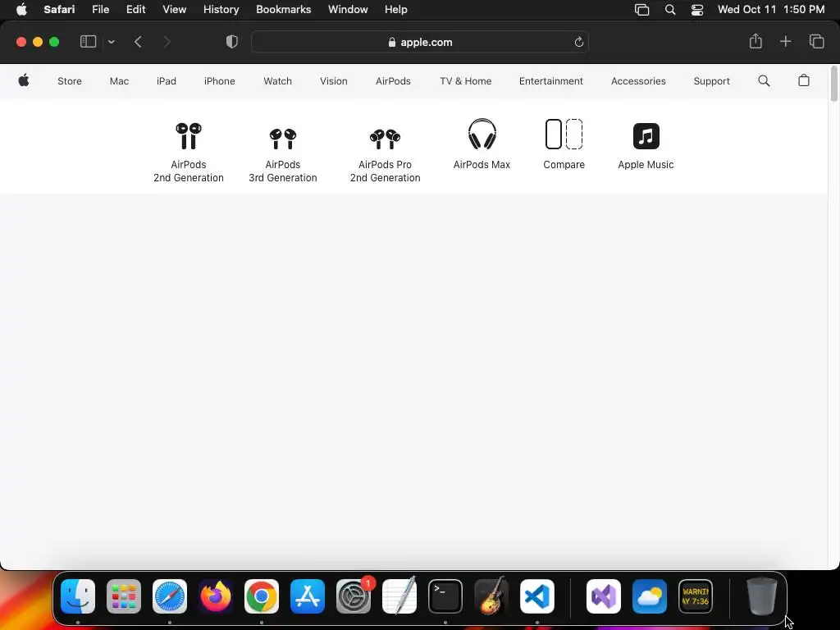Go back to previous page in Safari
This screenshot has width=840, height=630.
138,42
